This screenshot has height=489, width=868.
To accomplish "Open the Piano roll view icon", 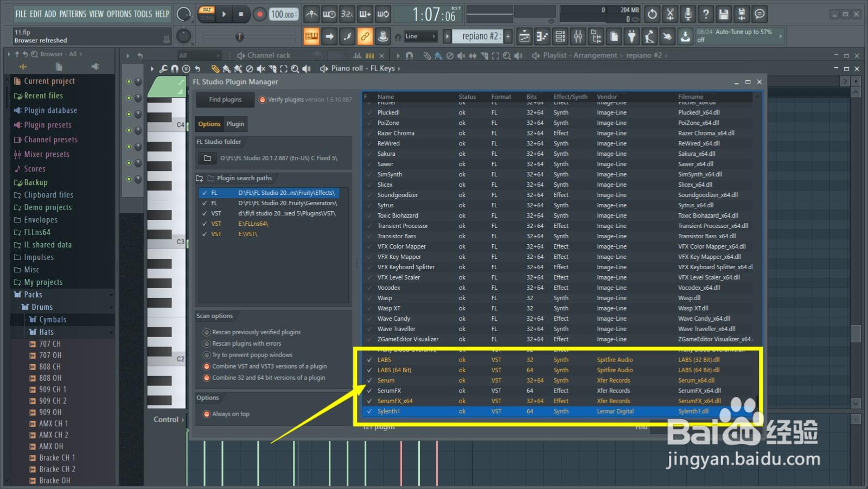I will (542, 36).
